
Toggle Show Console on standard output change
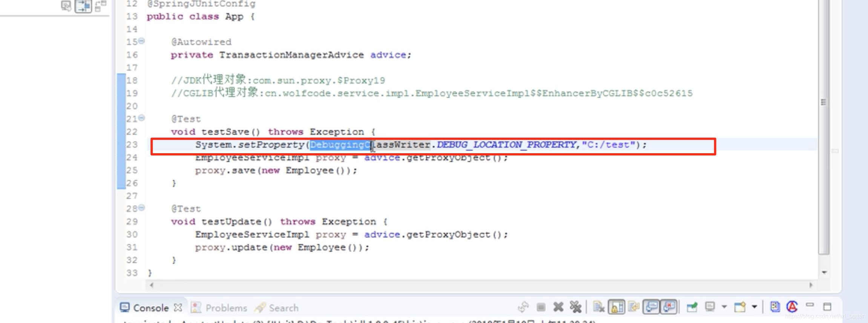(x=652, y=307)
